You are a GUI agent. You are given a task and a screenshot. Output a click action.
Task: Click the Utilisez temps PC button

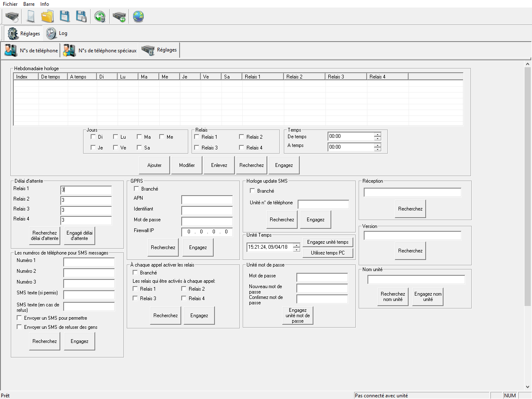(328, 253)
